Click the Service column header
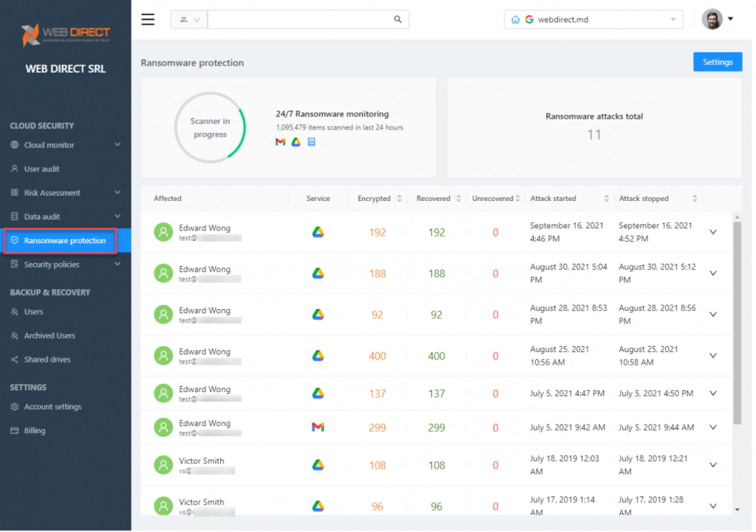Screen dimensions: 756x532 click(318, 198)
